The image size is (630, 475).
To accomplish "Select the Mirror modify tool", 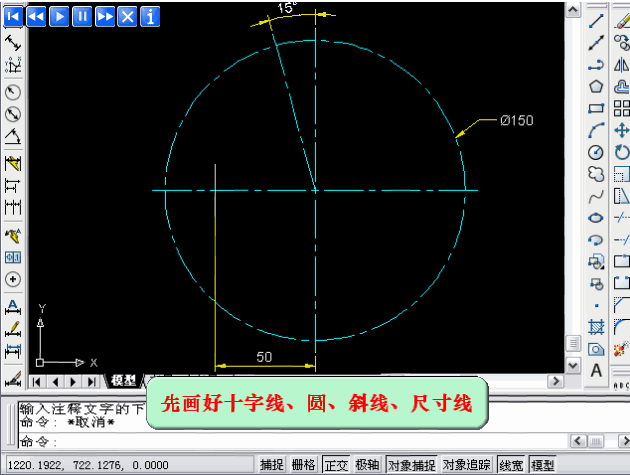I will 621,65.
